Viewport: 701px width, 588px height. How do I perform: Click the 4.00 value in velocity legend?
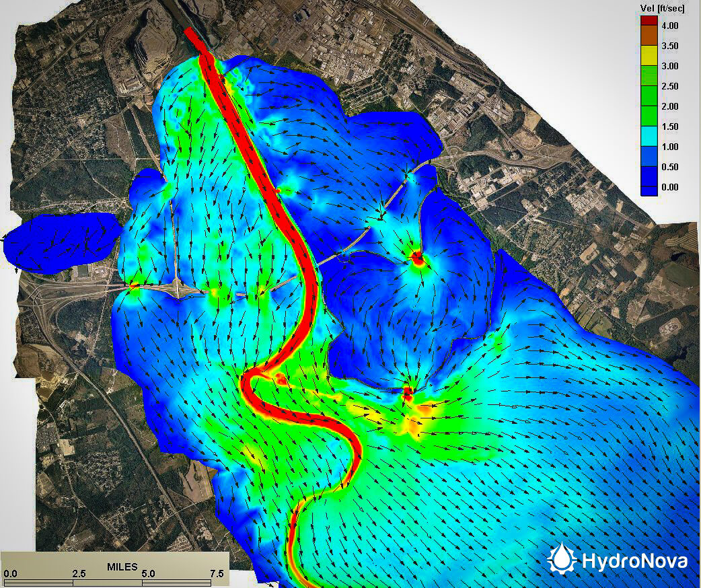[x=669, y=26]
